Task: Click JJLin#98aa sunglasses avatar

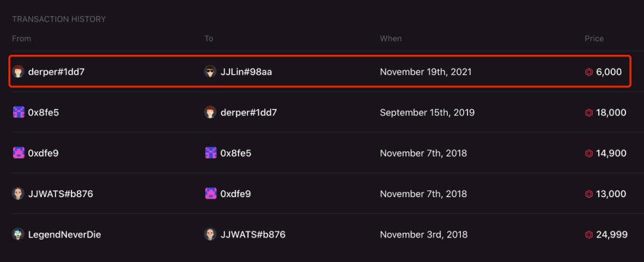Action: (x=210, y=72)
